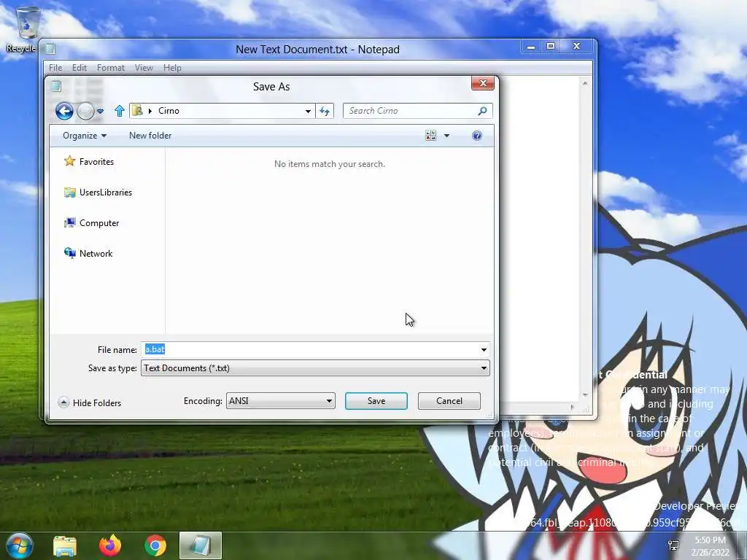Expand the File name dropdown arrow
The image size is (747, 560).
coord(484,349)
